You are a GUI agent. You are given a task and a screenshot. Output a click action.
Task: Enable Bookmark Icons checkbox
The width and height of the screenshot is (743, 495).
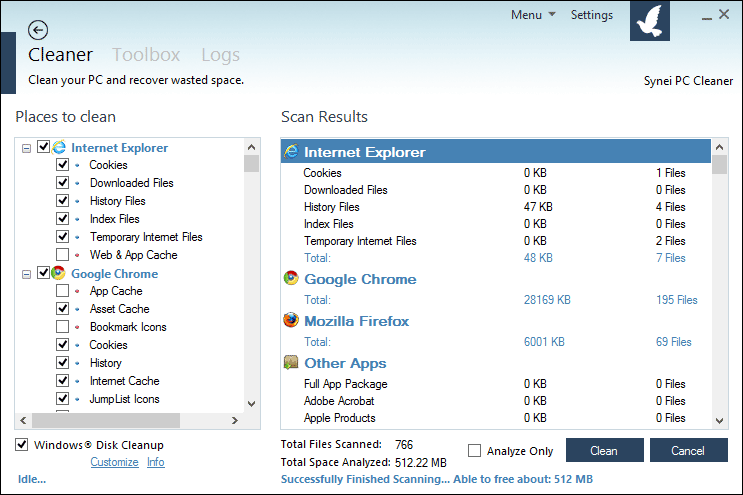click(x=63, y=327)
